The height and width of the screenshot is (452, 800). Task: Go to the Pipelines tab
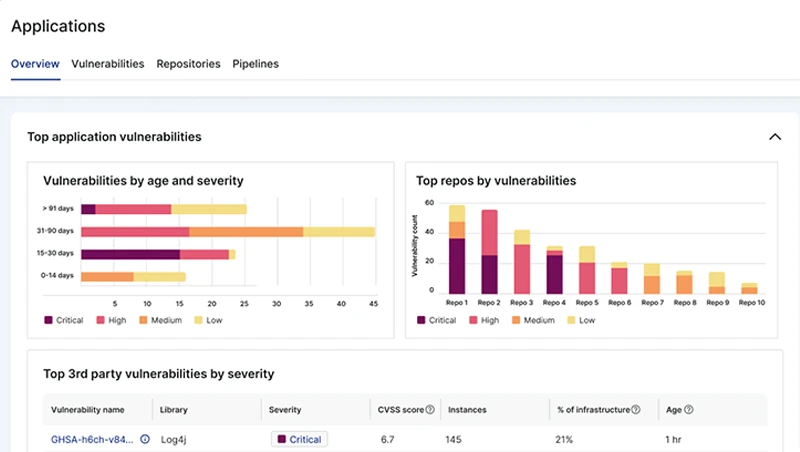(255, 64)
